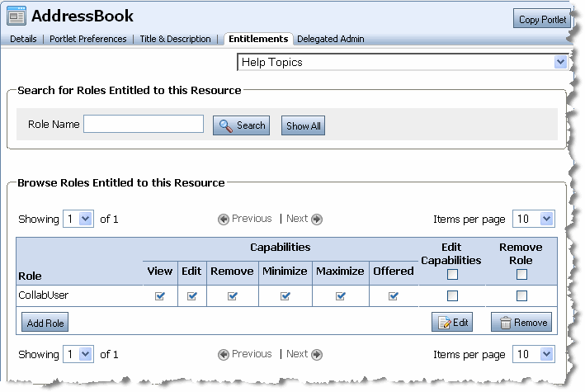Click the Edit button label in table footer
The width and height of the screenshot is (585, 392).
[460, 323]
